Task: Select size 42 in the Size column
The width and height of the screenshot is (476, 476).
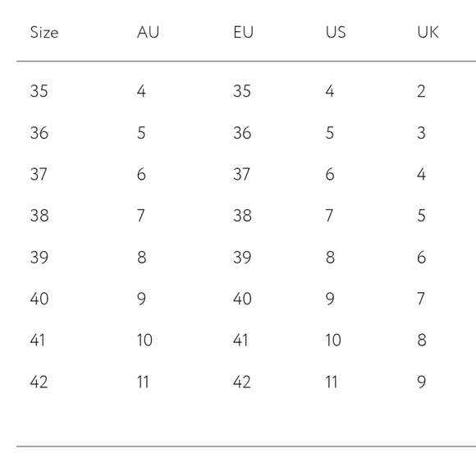Action: point(39,382)
